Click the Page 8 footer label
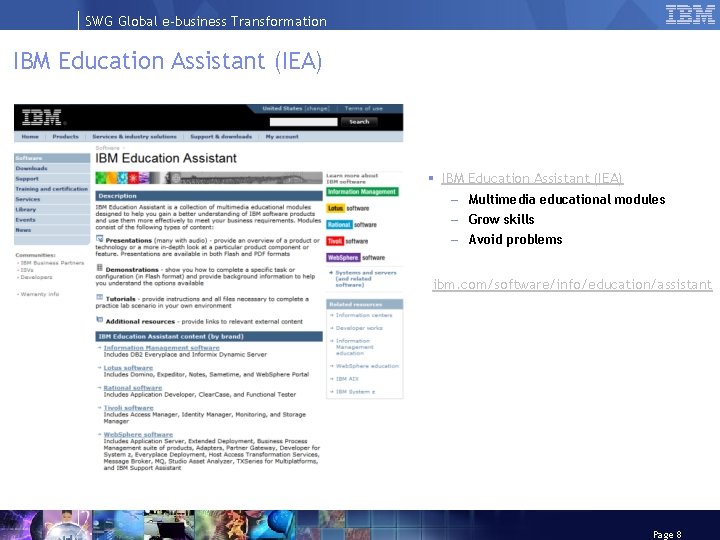This screenshot has width=720, height=540. click(667, 534)
